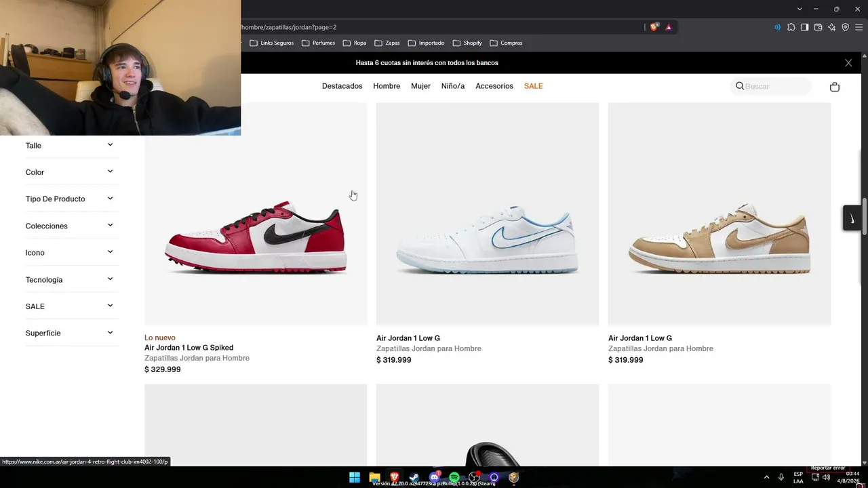Viewport: 868px width, 488px height.
Task: Expand the Colecciones filter
Action: tap(72, 226)
